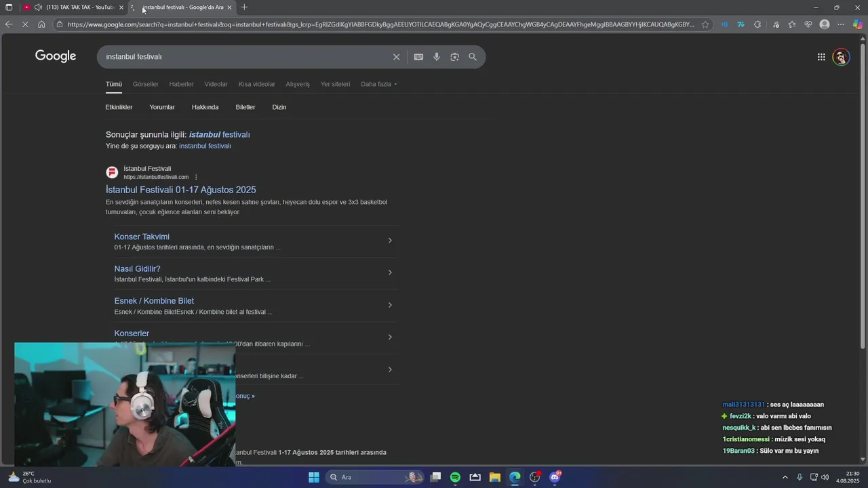Search by image with Google Lens
The width and height of the screenshot is (868, 488).
click(454, 57)
